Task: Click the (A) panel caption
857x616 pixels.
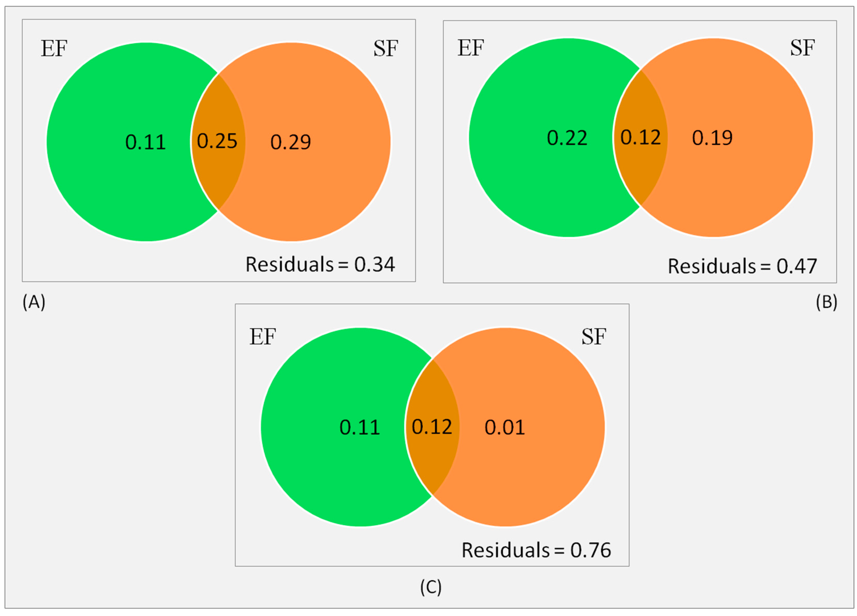Action: click(34, 302)
